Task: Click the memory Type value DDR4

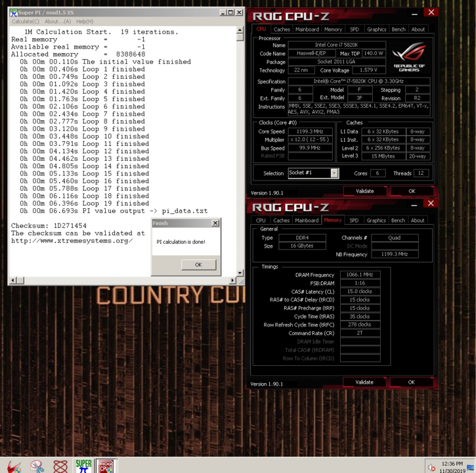Action: tap(303, 238)
